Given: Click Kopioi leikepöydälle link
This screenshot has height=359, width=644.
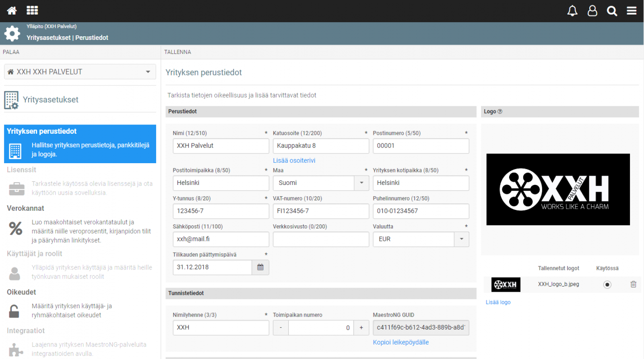Looking at the screenshot, I should pyautogui.click(x=401, y=342).
